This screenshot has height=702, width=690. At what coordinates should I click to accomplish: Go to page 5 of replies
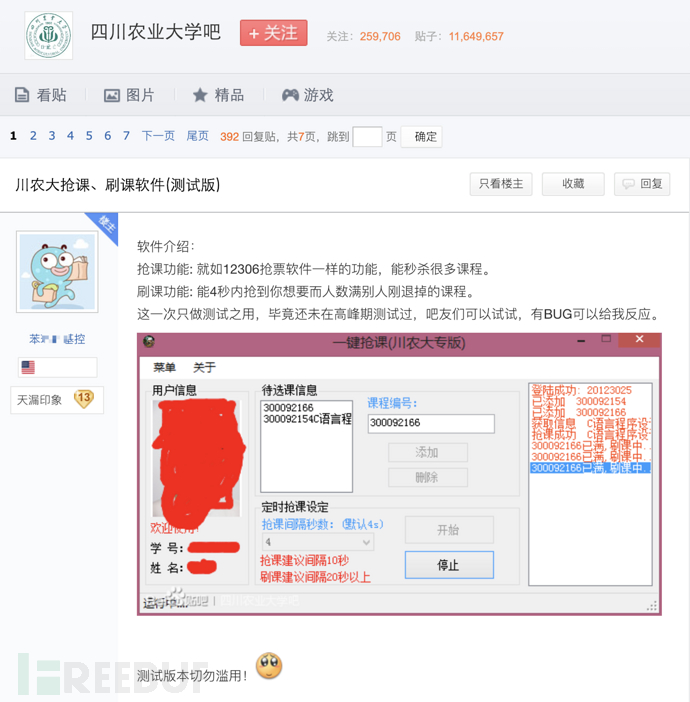[x=89, y=136]
